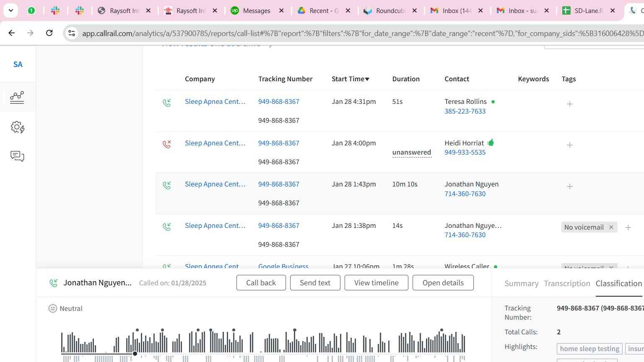
Task: Click the SA account logo
Action: [18, 65]
